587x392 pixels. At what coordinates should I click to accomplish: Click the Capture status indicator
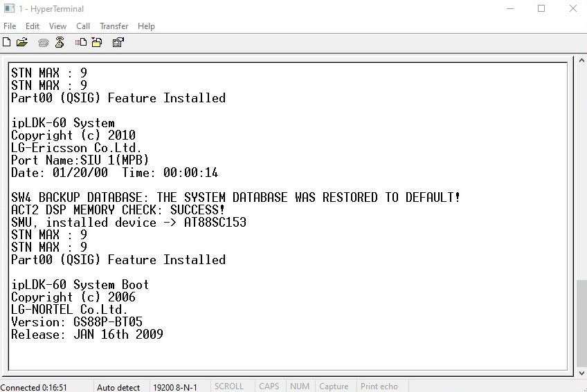coord(334,386)
